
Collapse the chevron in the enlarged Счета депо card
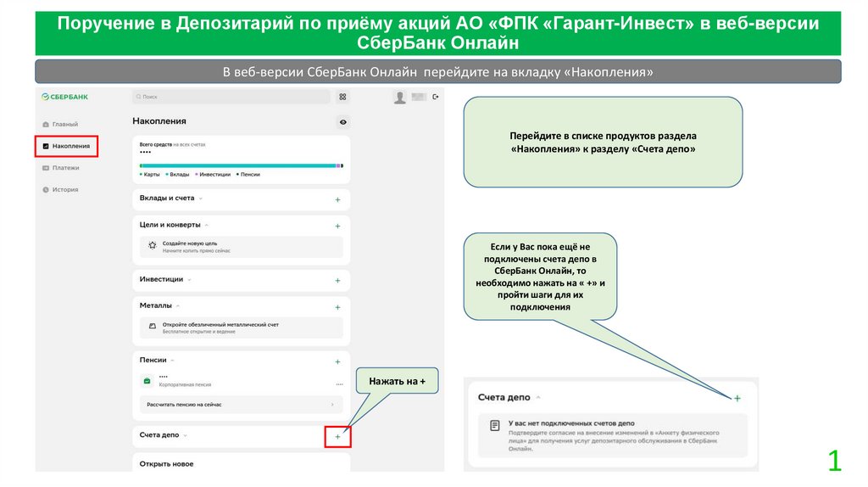coord(538,397)
